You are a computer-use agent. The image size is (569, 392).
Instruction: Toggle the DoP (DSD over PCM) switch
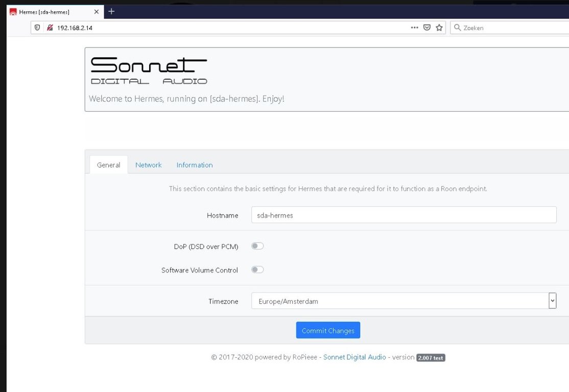(257, 246)
